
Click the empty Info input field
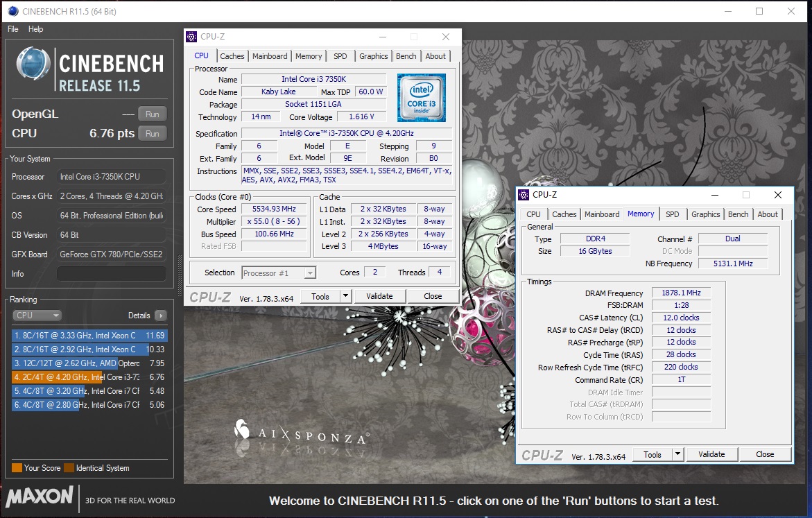click(112, 273)
